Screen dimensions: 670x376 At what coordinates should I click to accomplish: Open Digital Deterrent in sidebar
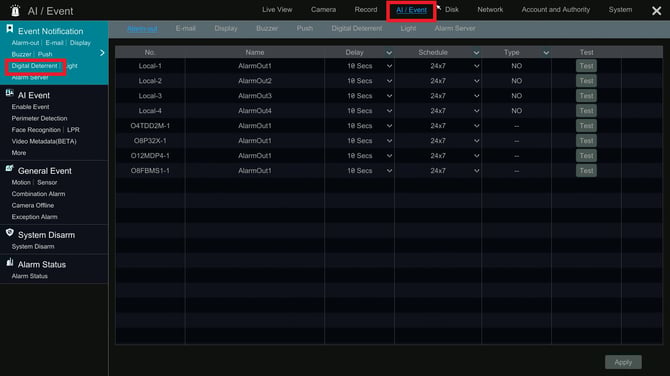point(34,66)
